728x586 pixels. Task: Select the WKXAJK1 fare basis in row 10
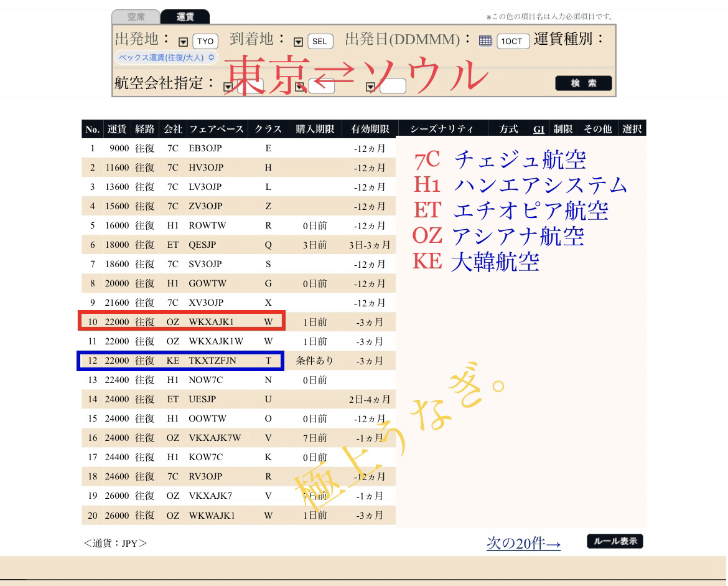[x=212, y=322]
